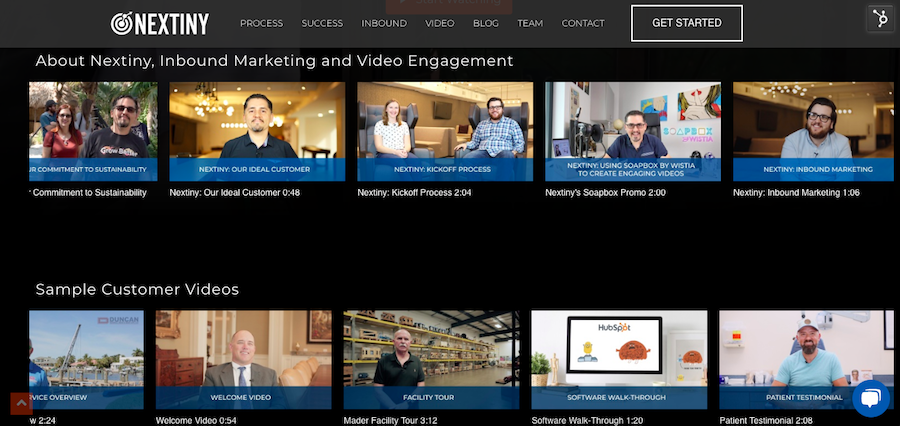Click 'Patient Testimonial 2:08' caption
The width and height of the screenshot is (900, 426).
pos(766,421)
